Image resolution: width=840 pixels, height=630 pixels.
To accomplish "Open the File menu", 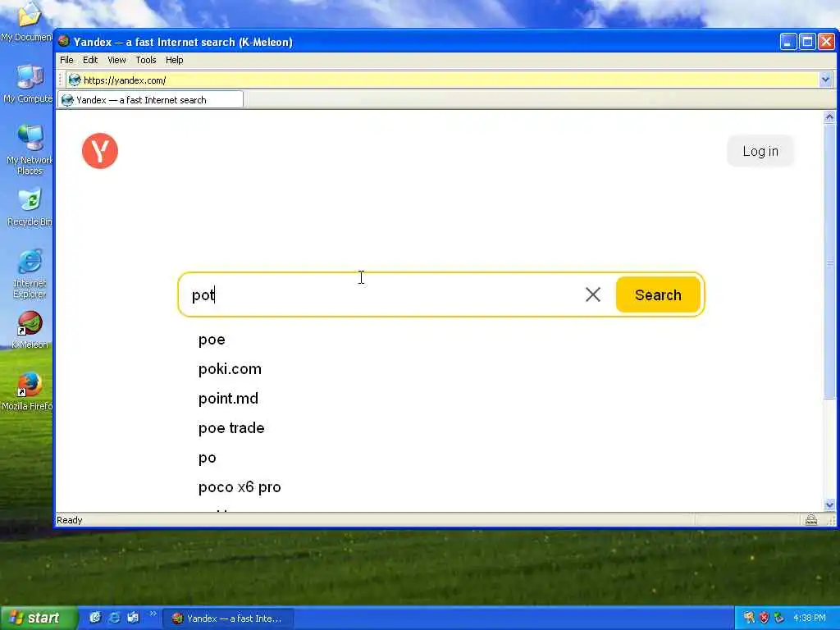I will click(66, 60).
